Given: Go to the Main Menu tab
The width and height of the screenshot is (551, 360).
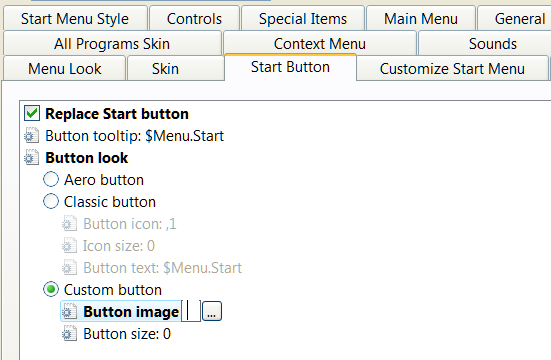Looking at the screenshot, I should click(421, 19).
